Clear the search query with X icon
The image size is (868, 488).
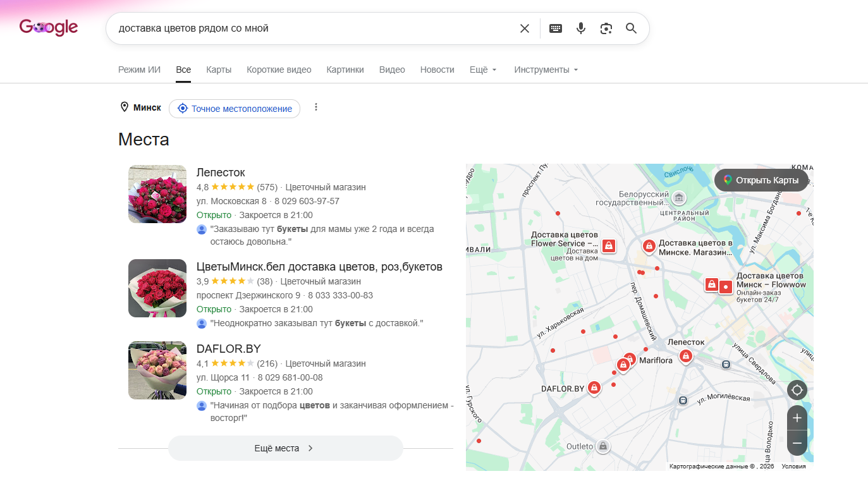click(x=525, y=28)
